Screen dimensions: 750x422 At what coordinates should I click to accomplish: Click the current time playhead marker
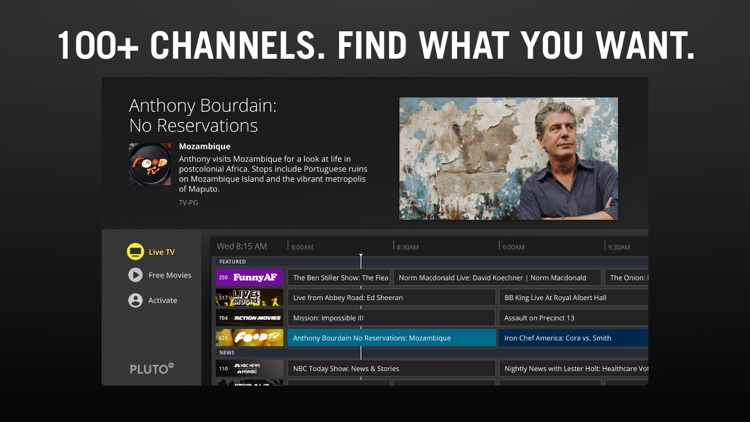(361, 261)
